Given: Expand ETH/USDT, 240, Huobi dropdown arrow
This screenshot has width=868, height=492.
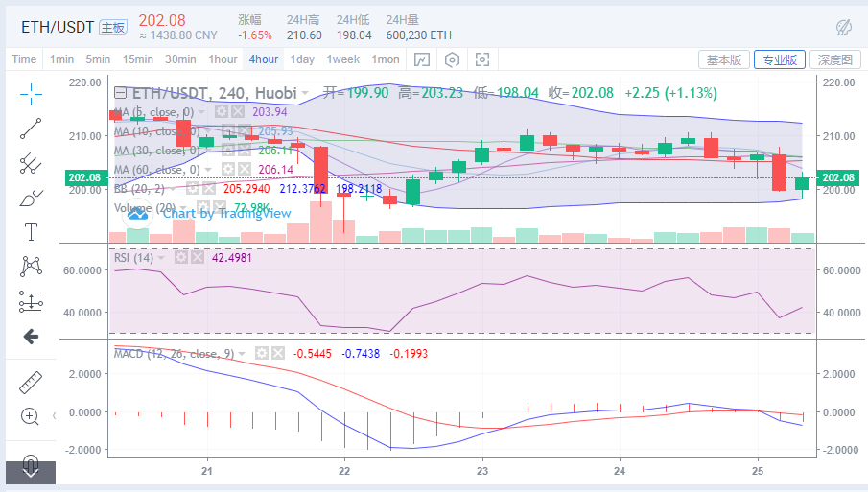Looking at the screenshot, I should pyautogui.click(x=305, y=94).
